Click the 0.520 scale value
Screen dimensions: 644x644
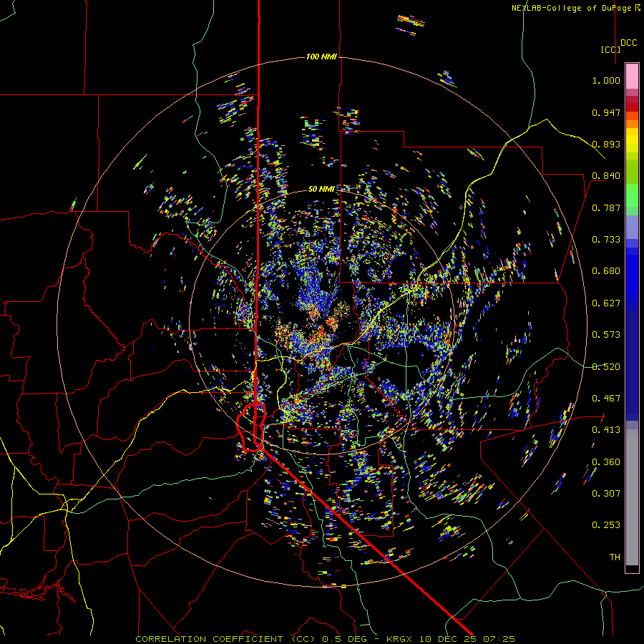(606, 367)
